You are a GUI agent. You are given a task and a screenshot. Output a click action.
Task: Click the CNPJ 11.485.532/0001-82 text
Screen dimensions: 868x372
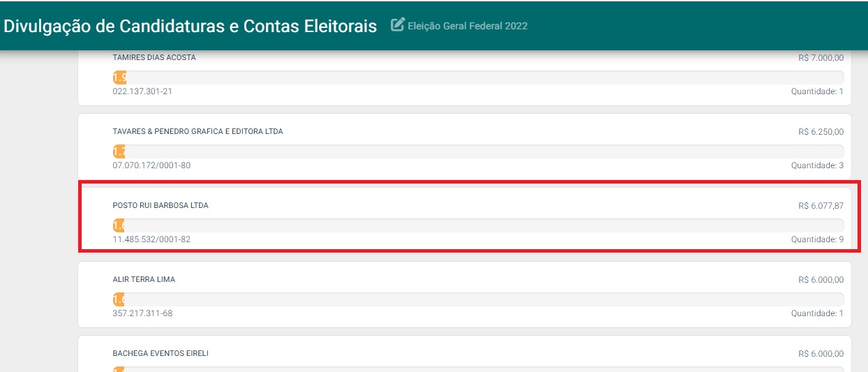click(x=151, y=239)
